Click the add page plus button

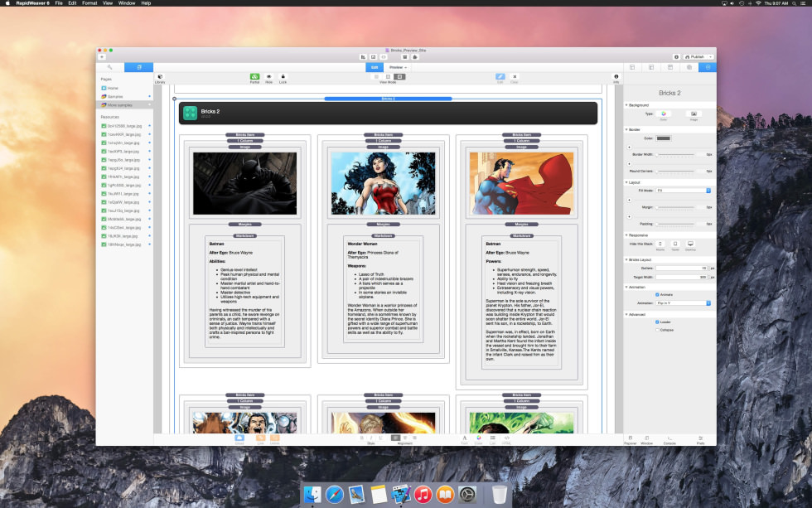pyautogui.click(x=102, y=57)
